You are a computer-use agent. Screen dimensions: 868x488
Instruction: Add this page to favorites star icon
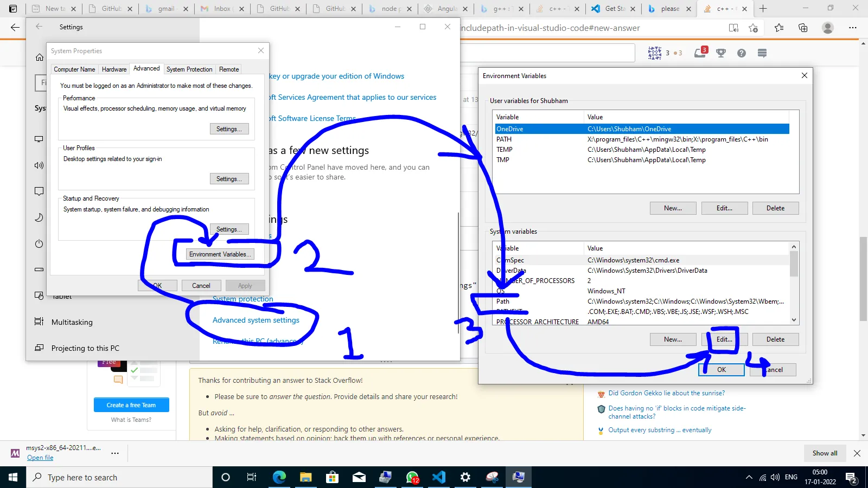click(x=753, y=28)
